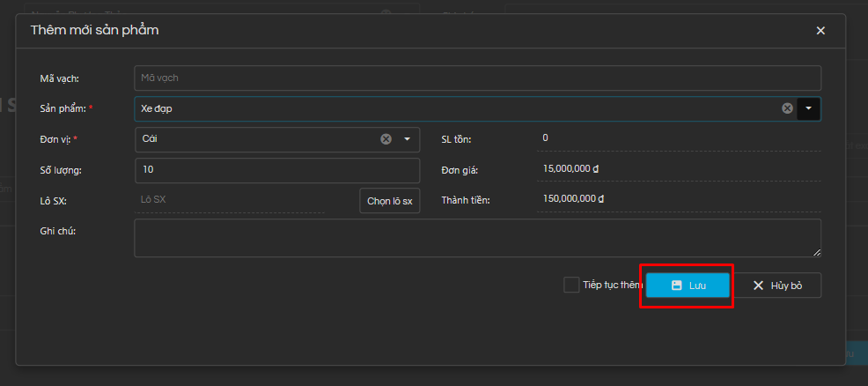Click the Thành tiền value 150,000,000 đ
Image resolution: width=868 pixels, height=386 pixels.
pos(574,199)
